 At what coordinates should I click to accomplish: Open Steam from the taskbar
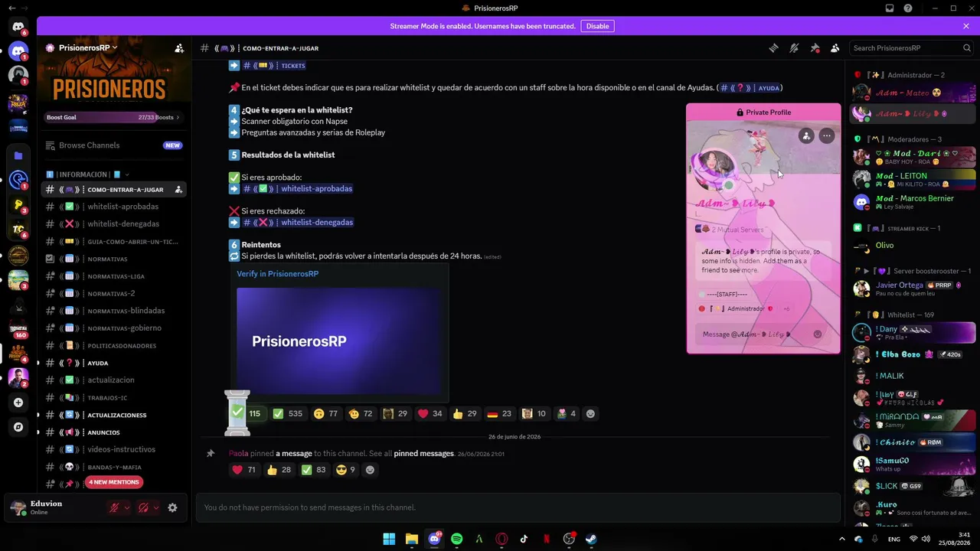click(x=592, y=539)
